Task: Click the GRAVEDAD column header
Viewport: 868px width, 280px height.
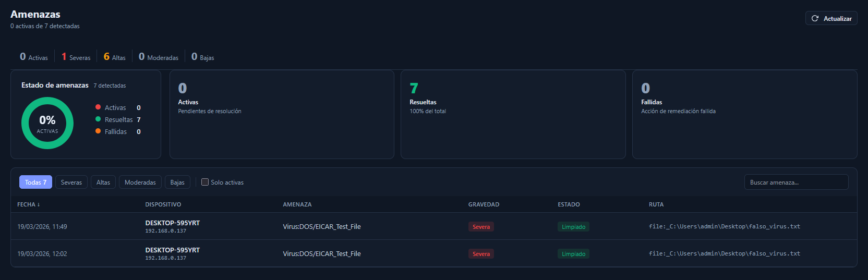Action: pyautogui.click(x=484, y=204)
